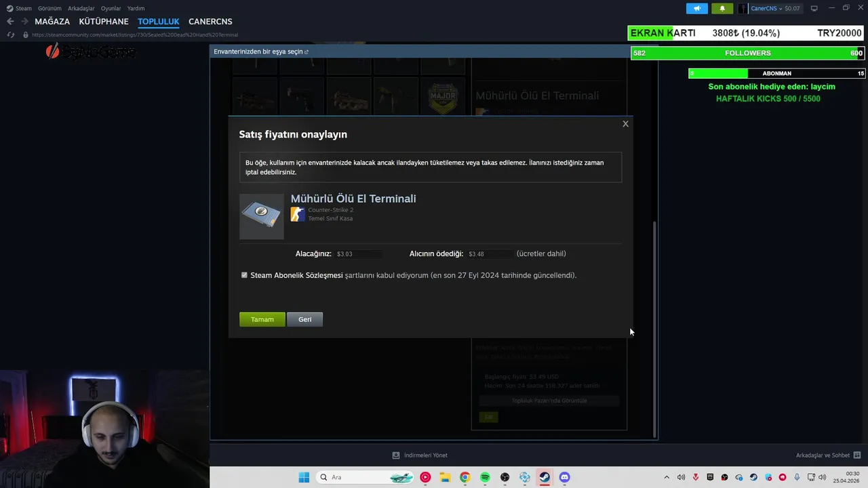This screenshot has width=868, height=488.
Task: Click the microphone icon in system tray
Action: (797, 477)
